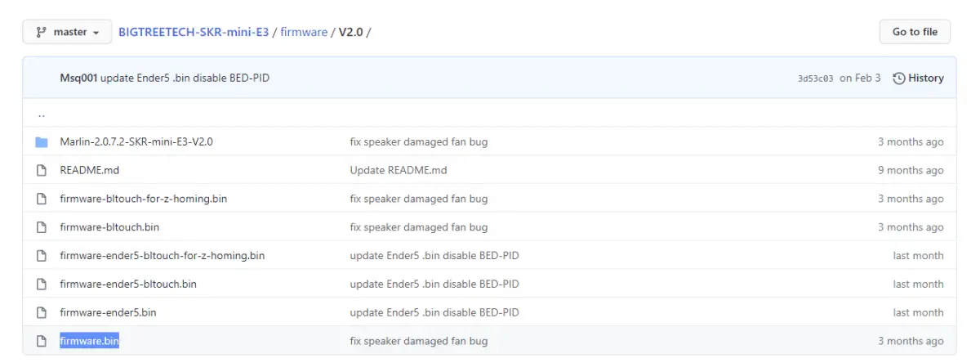Viewport: 980px width, 363px height.
Task: Open the latest commit message 'update Ender5 .bin disable BED-PID'
Action: [x=185, y=78]
